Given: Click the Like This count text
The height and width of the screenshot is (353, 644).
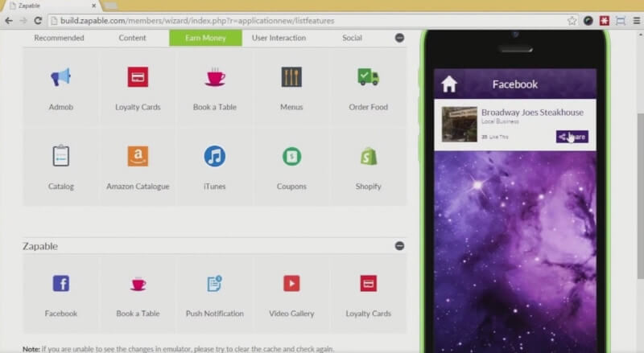Looking at the screenshot, I should [x=494, y=137].
